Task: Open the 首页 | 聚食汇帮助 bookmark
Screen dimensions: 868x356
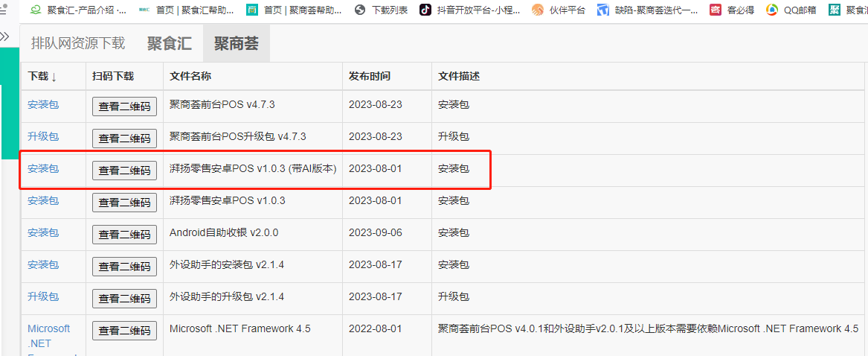Action: [187, 10]
